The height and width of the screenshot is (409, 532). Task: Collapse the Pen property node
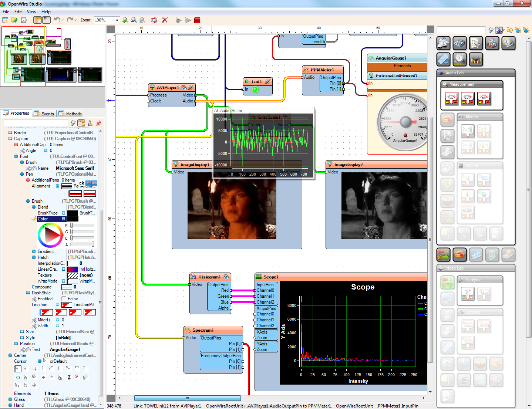[22, 174]
